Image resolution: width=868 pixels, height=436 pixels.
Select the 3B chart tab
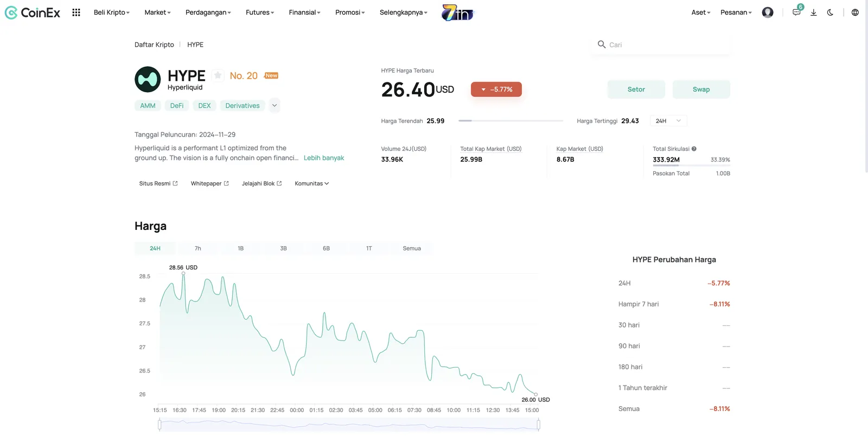pyautogui.click(x=283, y=248)
